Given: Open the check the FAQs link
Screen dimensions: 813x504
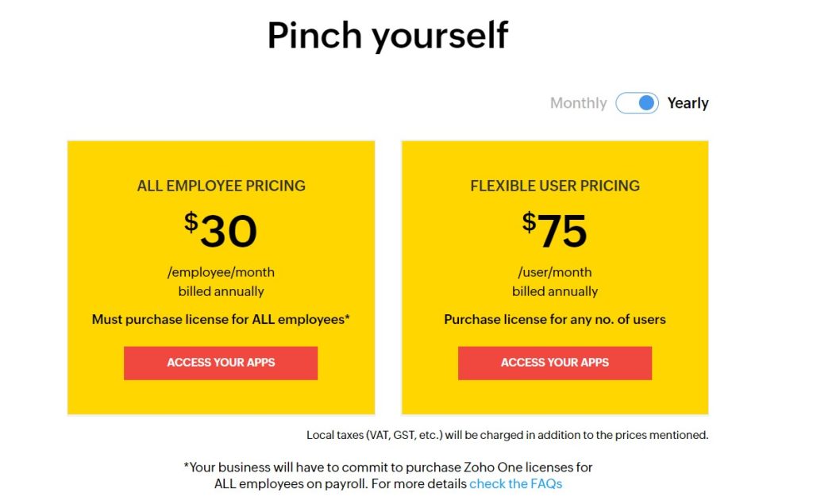Looking at the screenshot, I should click(x=515, y=483).
